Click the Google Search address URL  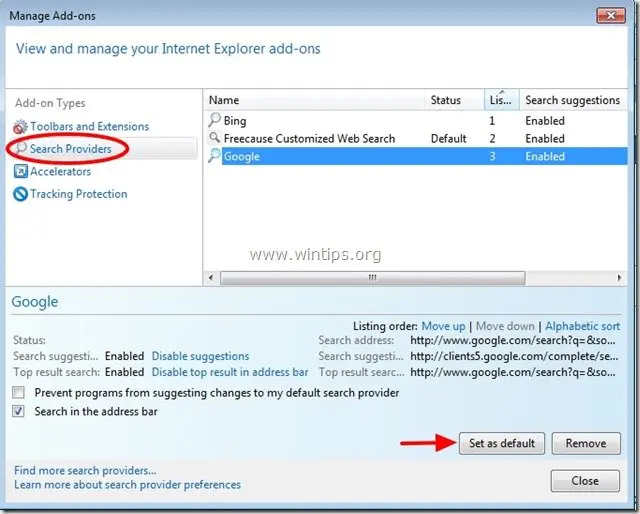513,340
